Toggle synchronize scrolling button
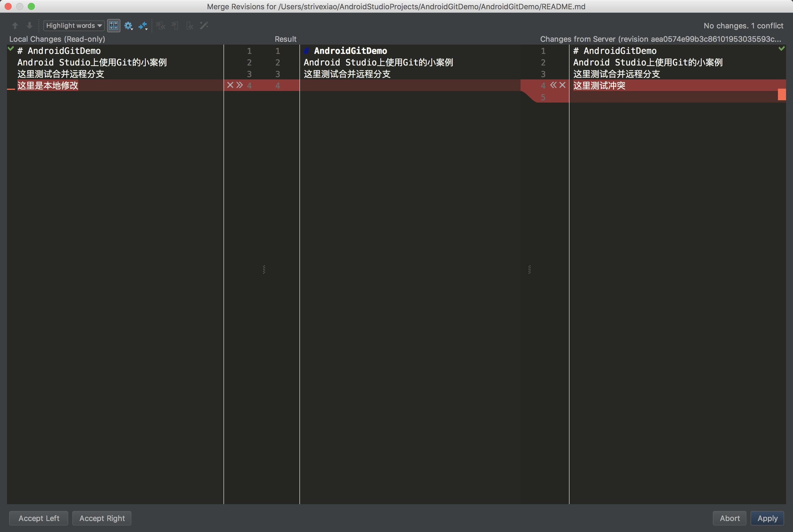 coord(114,25)
